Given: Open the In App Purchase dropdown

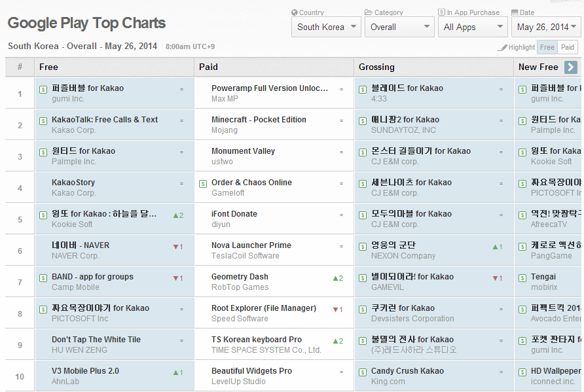Looking at the screenshot, I should pos(473,27).
